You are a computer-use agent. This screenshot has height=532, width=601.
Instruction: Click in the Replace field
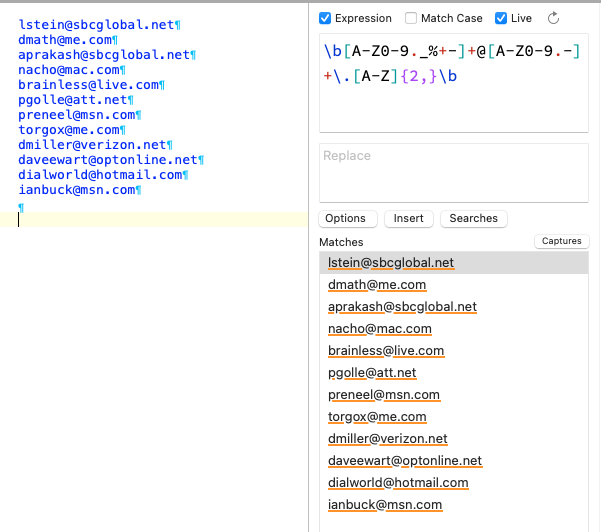[454, 173]
